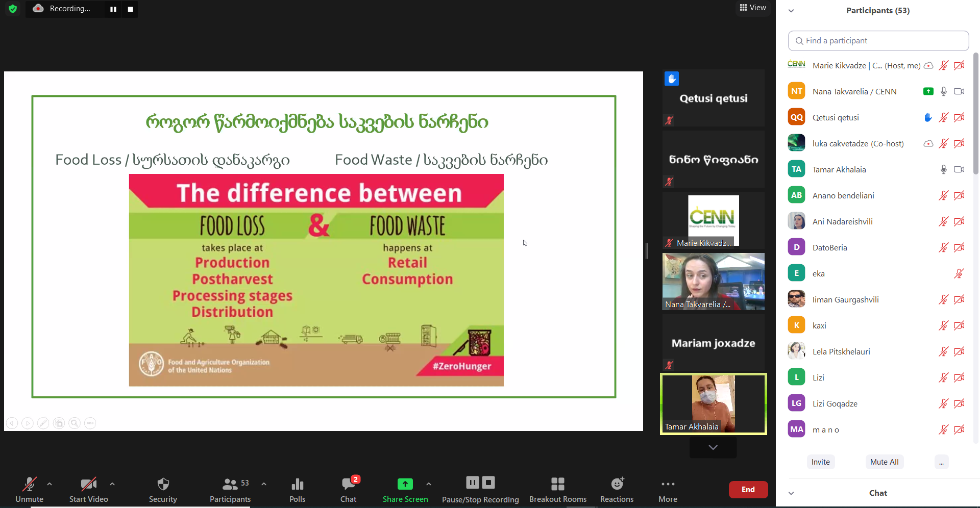Start Video from the toolbar
The width and height of the screenshot is (980, 508).
tap(88, 484)
